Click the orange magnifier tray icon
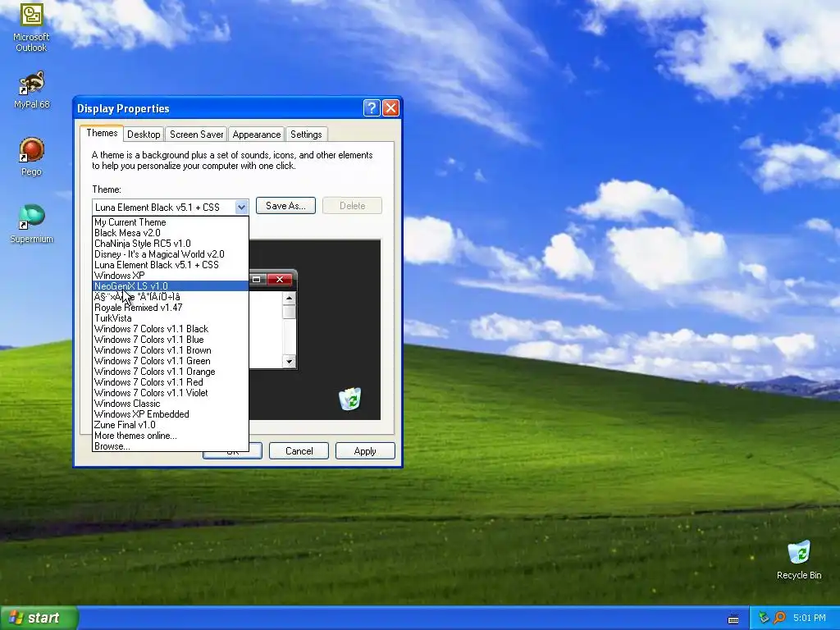The image size is (840, 630). [779, 618]
